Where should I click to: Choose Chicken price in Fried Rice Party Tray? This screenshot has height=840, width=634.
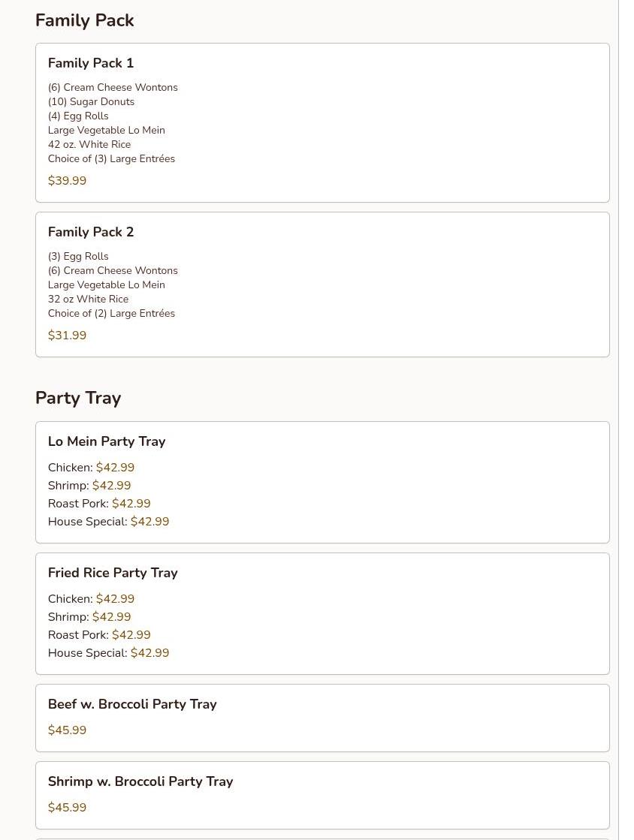coord(115,599)
